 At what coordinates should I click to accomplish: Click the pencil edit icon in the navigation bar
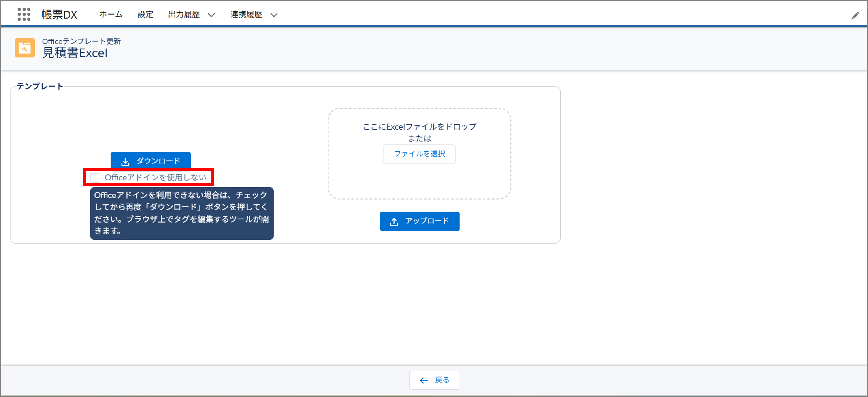tap(855, 15)
